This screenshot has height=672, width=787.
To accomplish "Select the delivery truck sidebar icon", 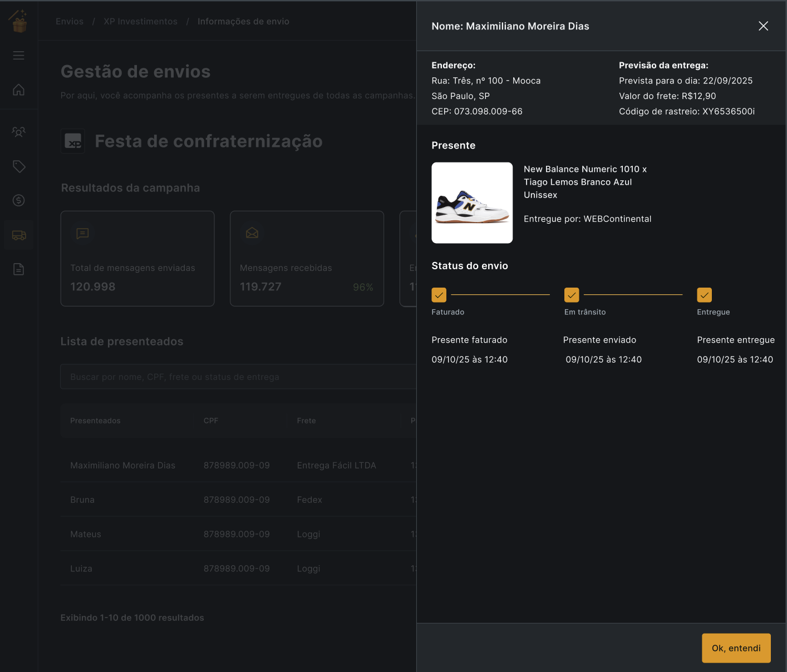I will click(x=18, y=235).
